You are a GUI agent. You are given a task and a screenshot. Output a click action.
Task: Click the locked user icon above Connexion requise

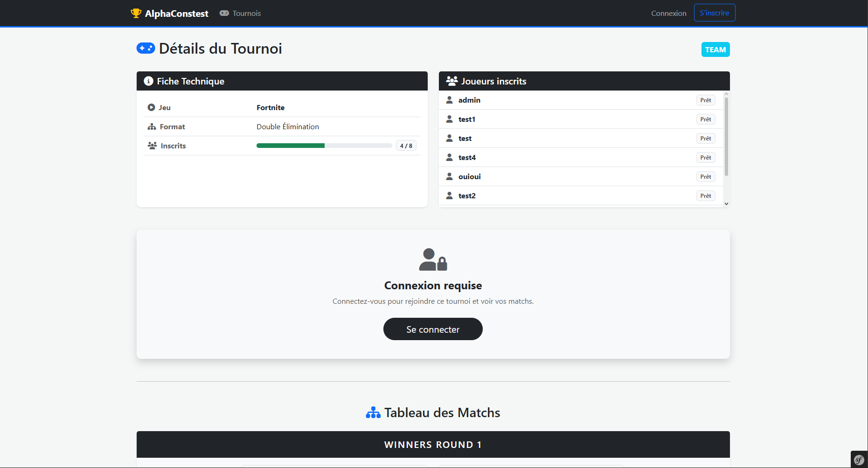tap(433, 259)
